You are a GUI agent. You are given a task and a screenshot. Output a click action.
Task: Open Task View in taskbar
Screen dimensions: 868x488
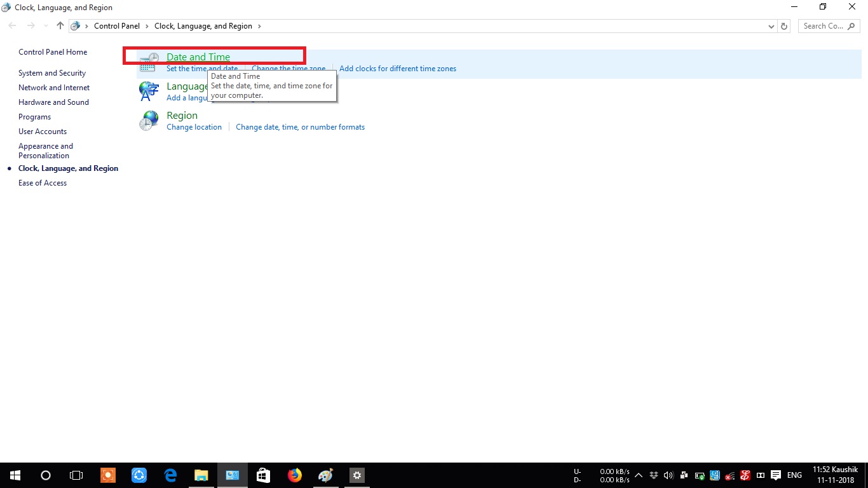76,475
